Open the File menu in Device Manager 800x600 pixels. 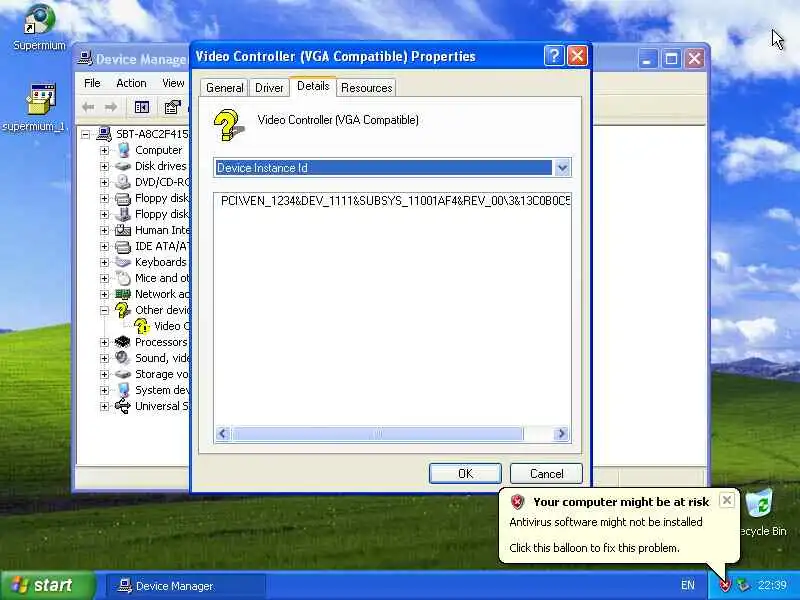point(92,83)
